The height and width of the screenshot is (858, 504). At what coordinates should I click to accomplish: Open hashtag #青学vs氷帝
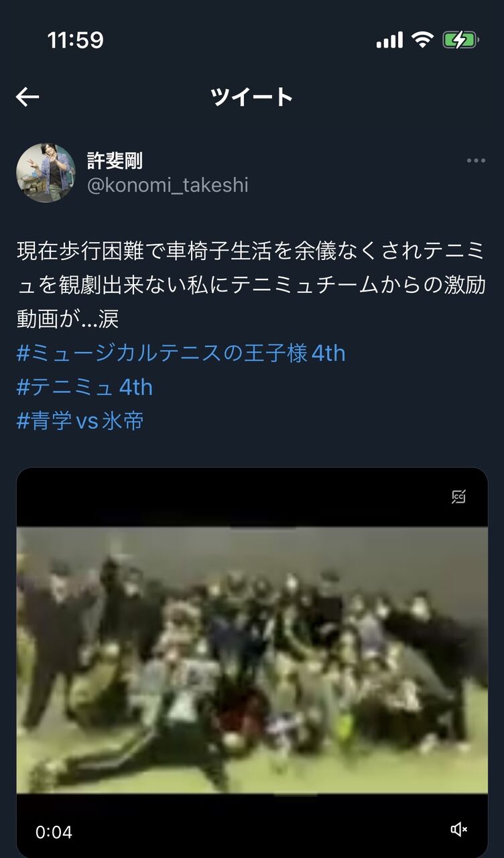coord(80,422)
